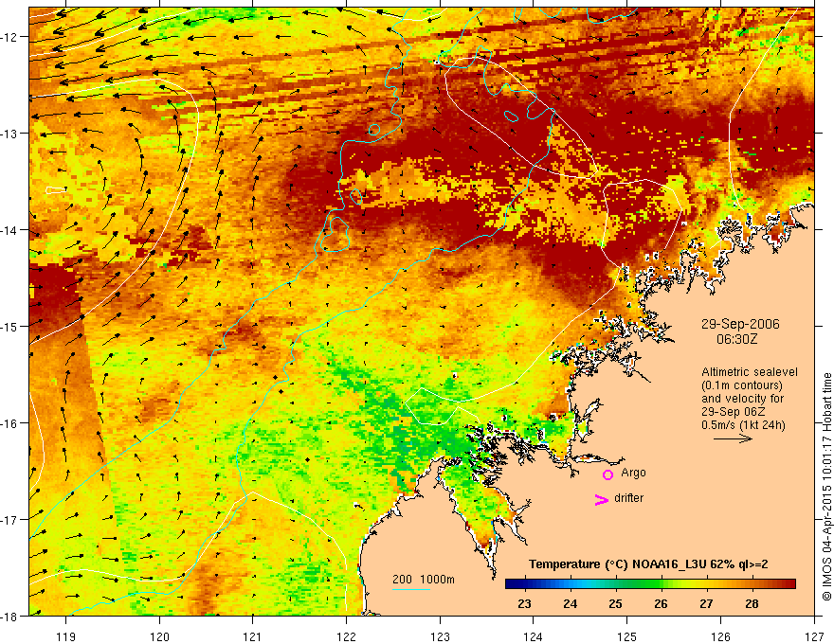
Task: Click longitude axis label 119
Action: (x=66, y=636)
